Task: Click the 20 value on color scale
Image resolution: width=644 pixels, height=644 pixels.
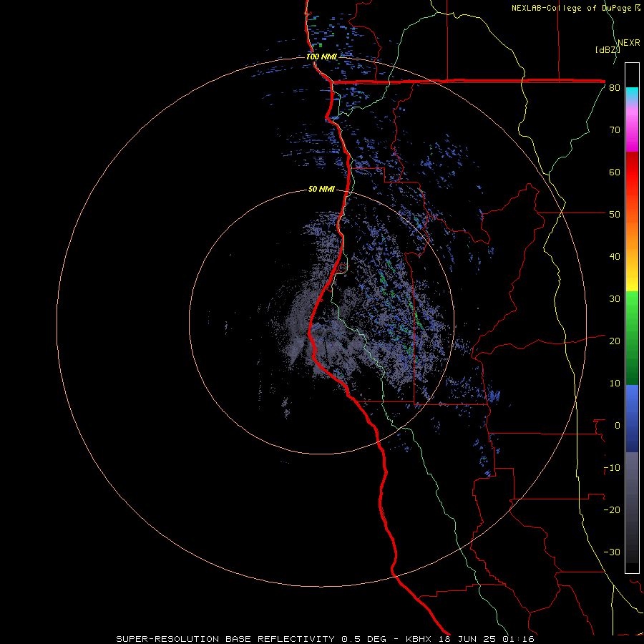Action: (615, 341)
